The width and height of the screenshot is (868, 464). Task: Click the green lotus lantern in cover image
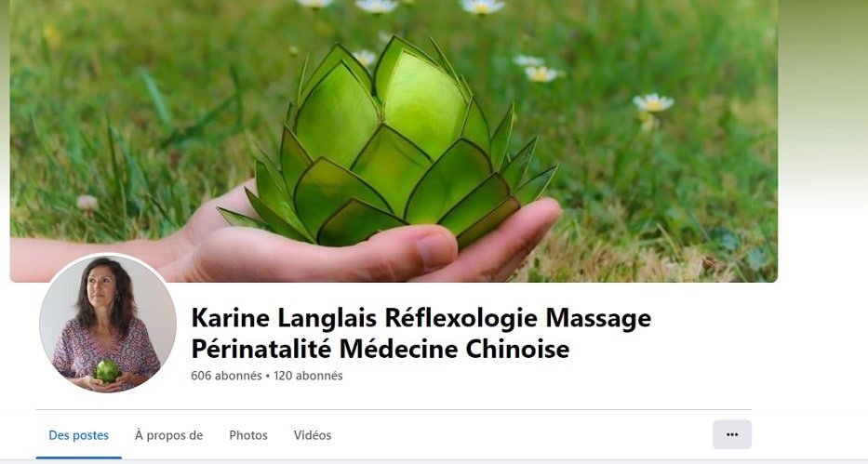point(388,144)
